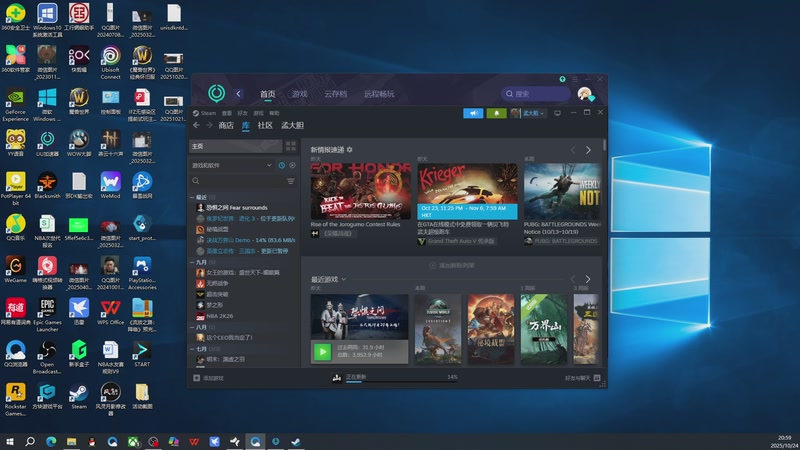Toggle sort by recent activity clock icon
The image size is (800, 450).
282,165
